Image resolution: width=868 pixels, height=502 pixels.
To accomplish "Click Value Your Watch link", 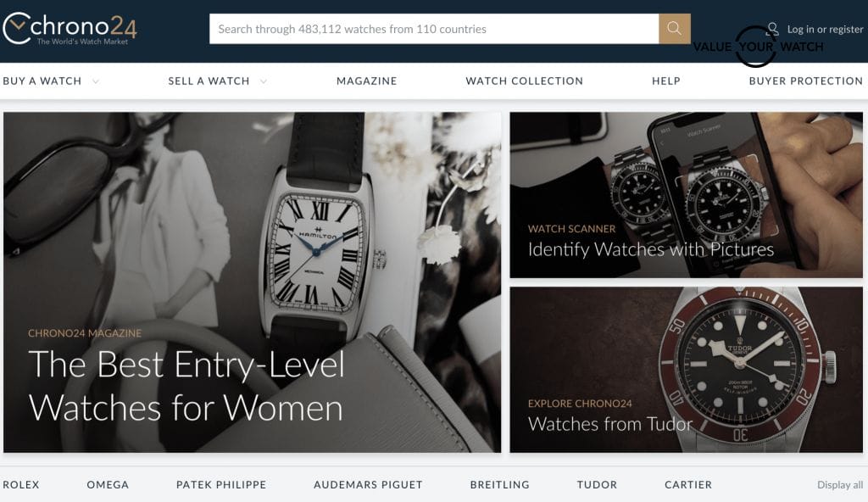I will 758,47.
